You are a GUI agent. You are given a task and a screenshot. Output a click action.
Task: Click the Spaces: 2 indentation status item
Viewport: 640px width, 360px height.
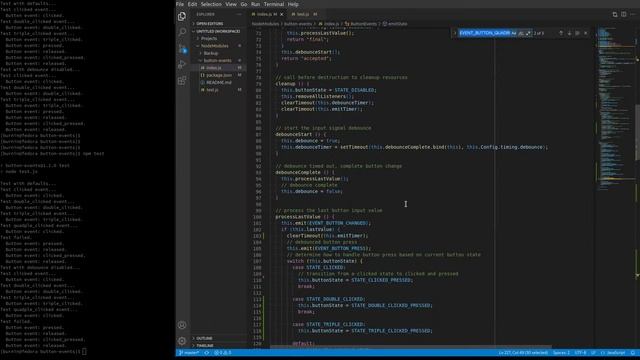pyautogui.click(x=561, y=353)
